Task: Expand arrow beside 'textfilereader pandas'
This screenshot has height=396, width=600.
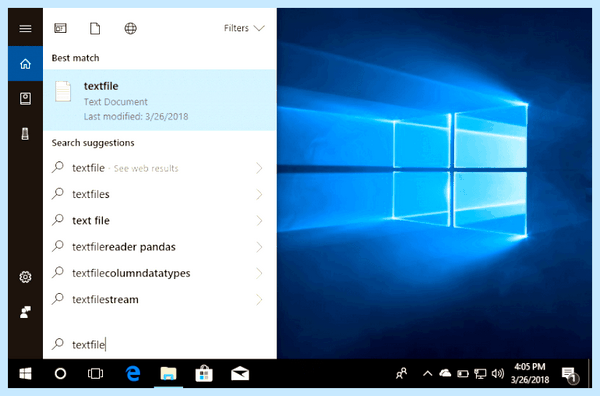Action: coord(259,247)
